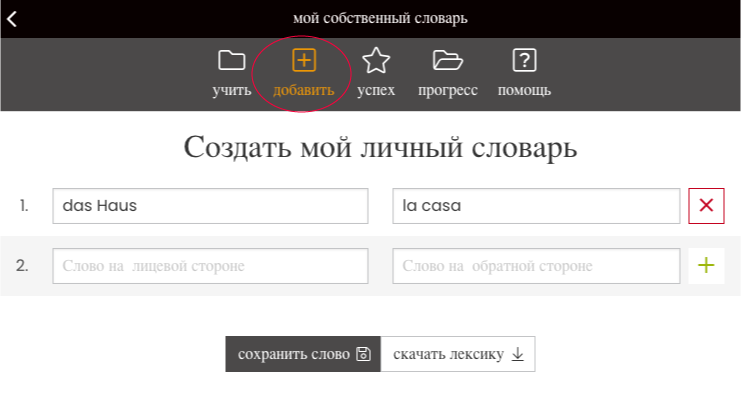Viewport: 741px width, 407px height.
Task: Click the Слово на лицевой стороне field
Action: tap(210, 266)
